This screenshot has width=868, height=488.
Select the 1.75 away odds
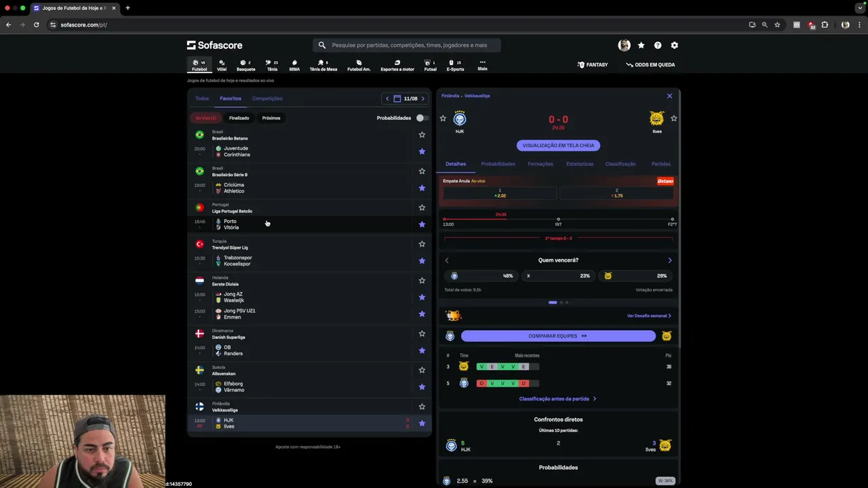point(617,193)
